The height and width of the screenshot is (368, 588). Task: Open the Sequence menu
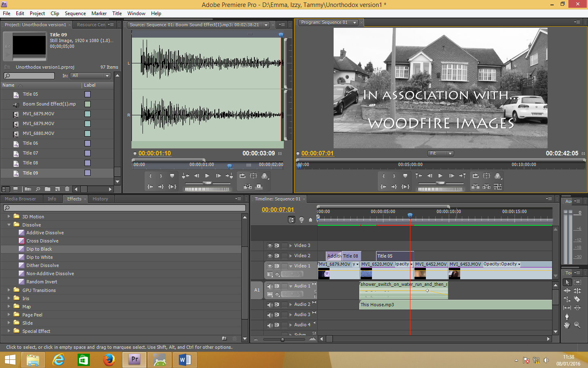(x=75, y=13)
